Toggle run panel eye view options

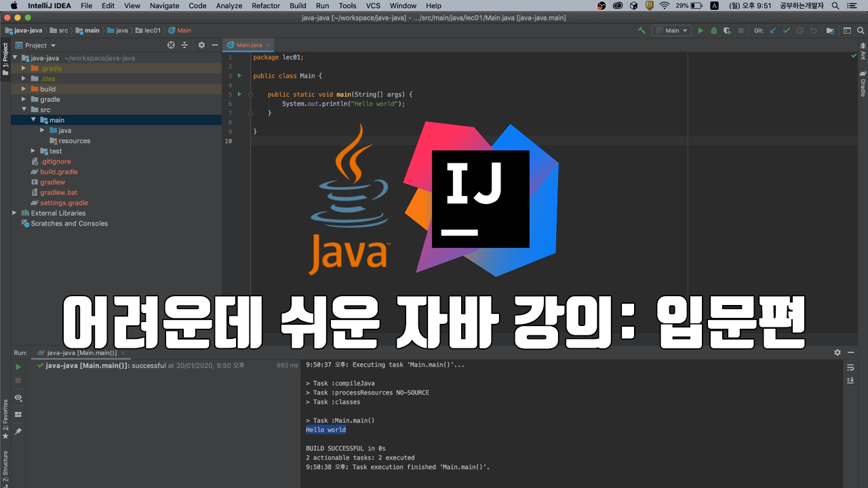(18, 398)
